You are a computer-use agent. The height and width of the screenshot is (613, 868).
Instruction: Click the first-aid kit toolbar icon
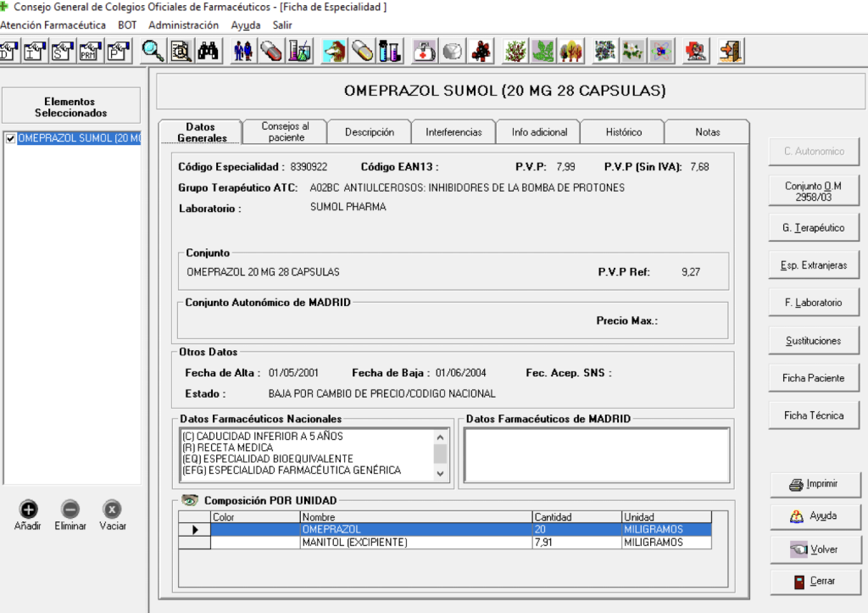[x=424, y=52]
